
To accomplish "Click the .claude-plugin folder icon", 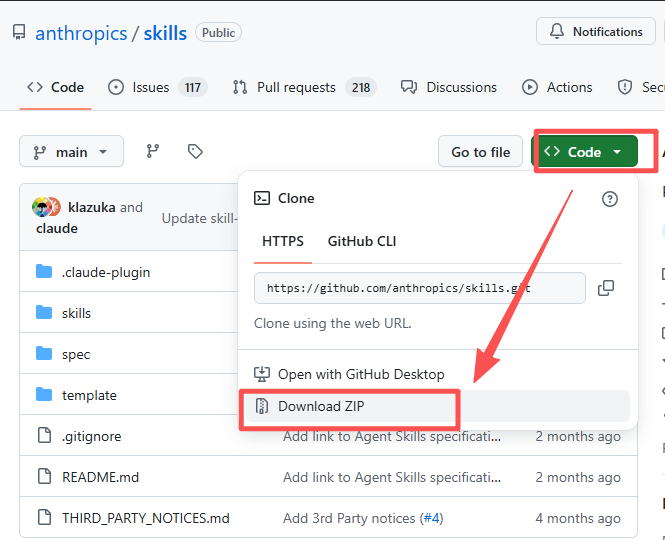I will click(x=44, y=271).
